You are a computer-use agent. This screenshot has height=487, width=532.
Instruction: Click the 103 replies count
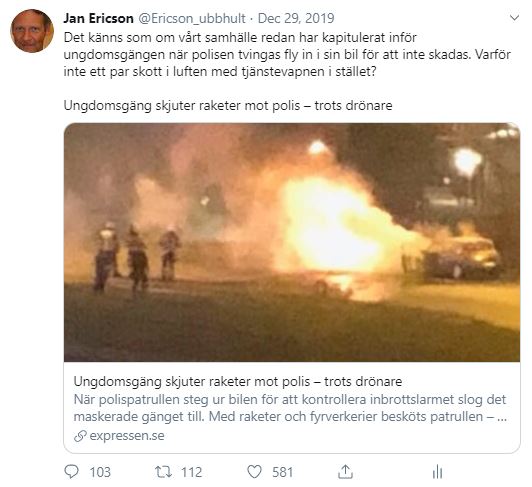(100, 472)
